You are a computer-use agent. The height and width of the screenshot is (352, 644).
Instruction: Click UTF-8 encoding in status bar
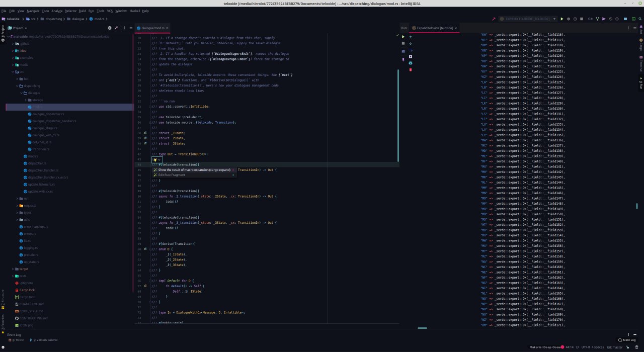585,347
